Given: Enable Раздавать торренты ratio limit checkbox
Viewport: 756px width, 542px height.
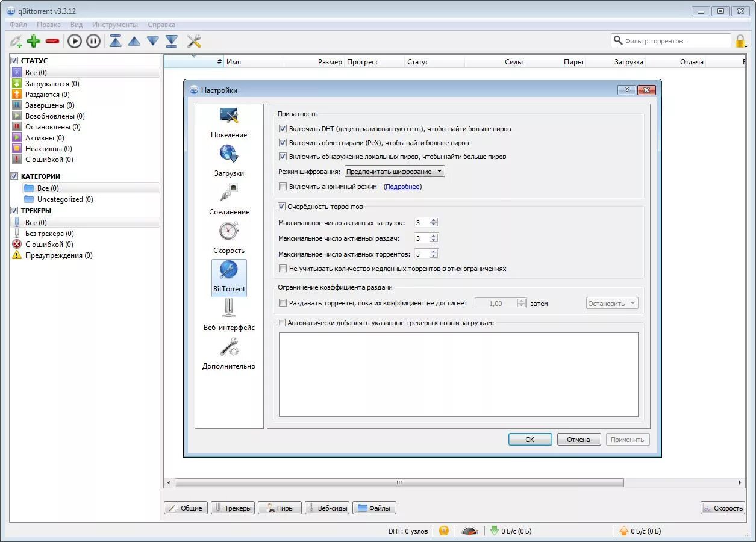Looking at the screenshot, I should pyautogui.click(x=283, y=304).
